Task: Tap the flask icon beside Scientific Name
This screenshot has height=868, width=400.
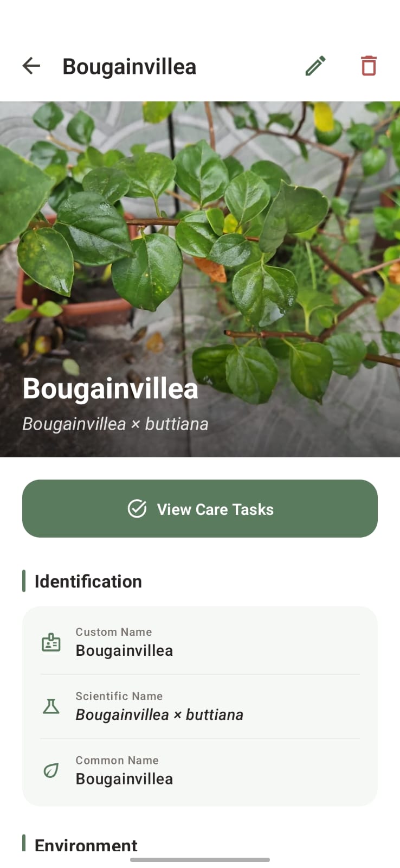Action: [51, 706]
